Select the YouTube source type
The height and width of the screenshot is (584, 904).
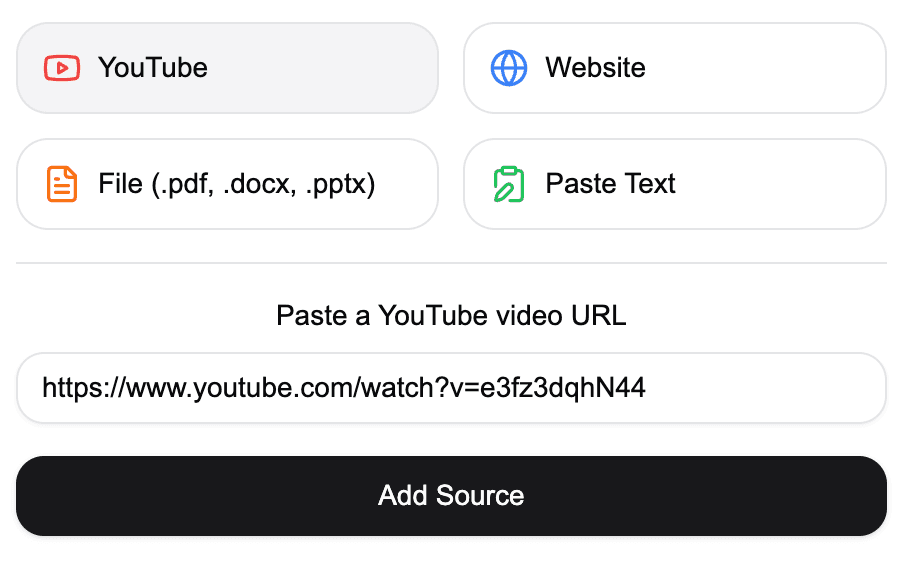(227, 68)
